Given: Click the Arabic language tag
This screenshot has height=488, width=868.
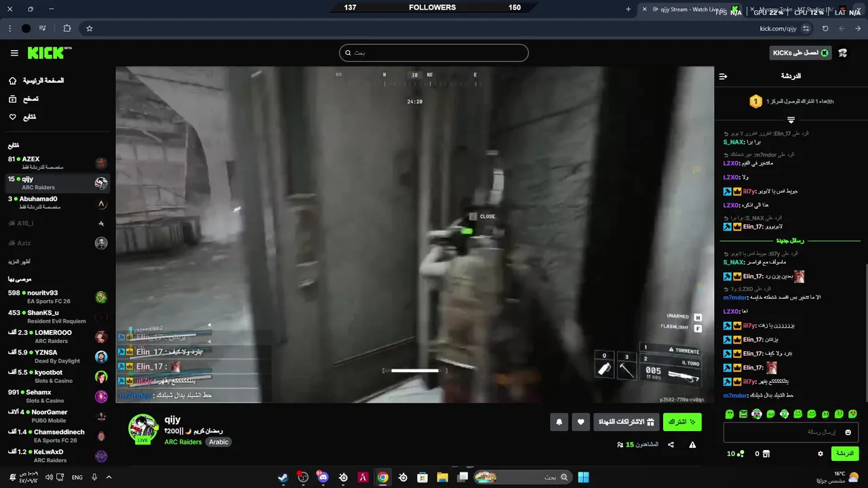Looking at the screenshot, I should 218,442.
